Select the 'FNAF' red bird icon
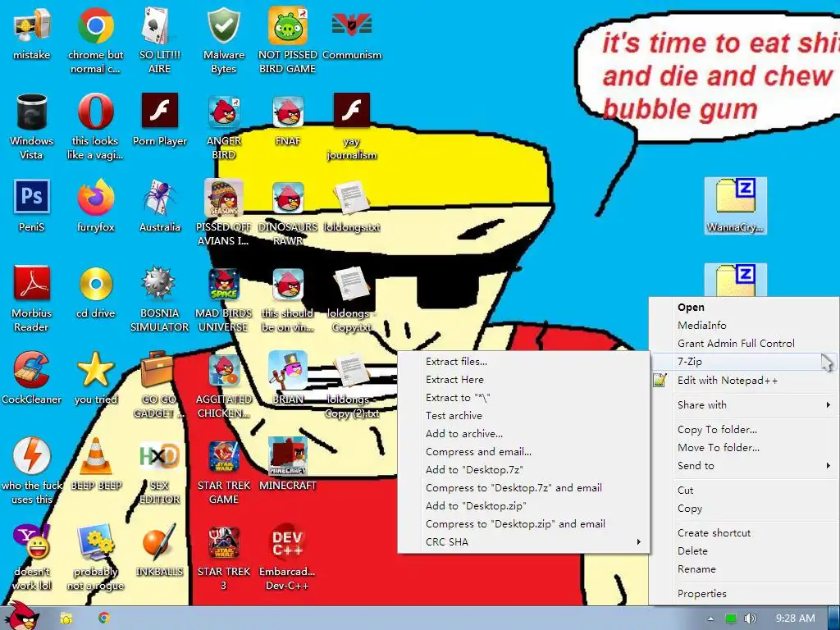840x630 pixels. 288,112
